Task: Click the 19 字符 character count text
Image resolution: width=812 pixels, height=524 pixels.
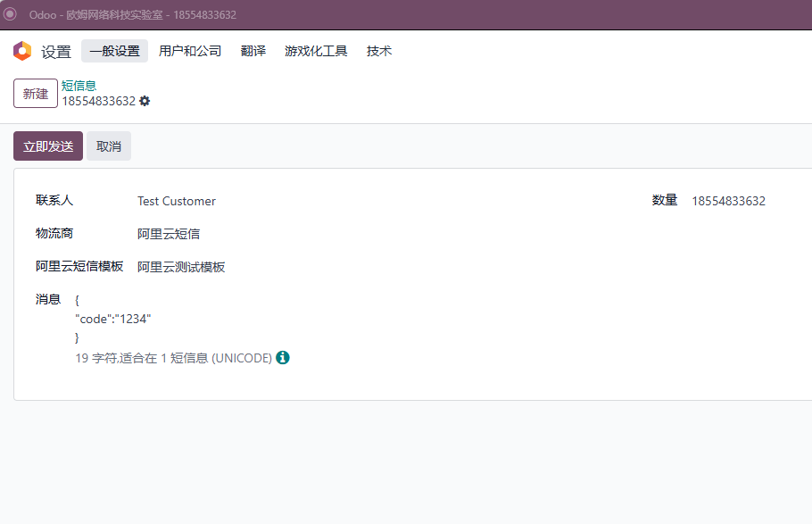Action: pos(173,358)
